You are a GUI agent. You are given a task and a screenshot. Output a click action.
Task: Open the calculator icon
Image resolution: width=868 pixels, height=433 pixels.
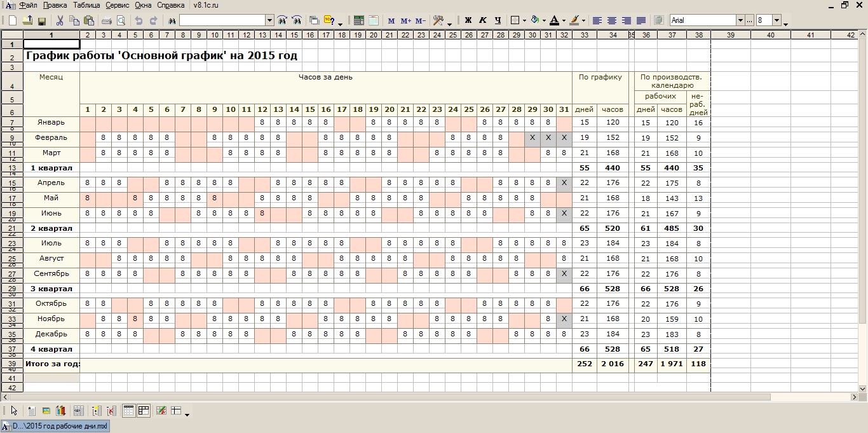(x=358, y=20)
